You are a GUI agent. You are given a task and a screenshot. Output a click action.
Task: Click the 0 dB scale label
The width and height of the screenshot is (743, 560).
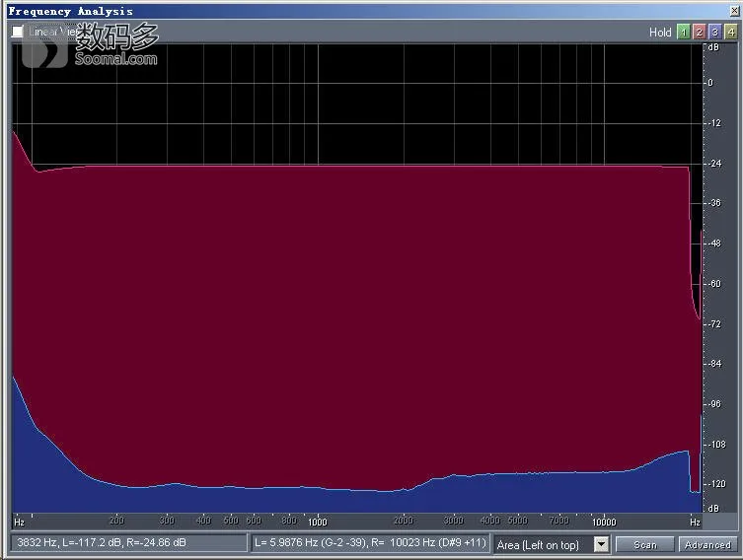[710, 83]
